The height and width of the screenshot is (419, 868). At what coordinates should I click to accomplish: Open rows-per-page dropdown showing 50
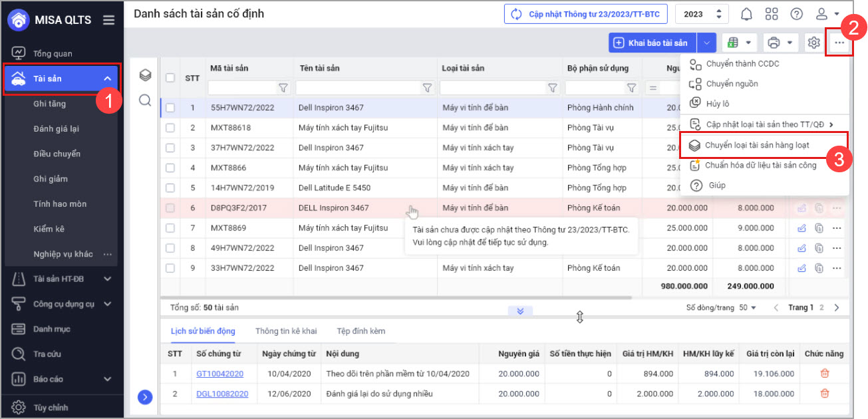coord(748,308)
